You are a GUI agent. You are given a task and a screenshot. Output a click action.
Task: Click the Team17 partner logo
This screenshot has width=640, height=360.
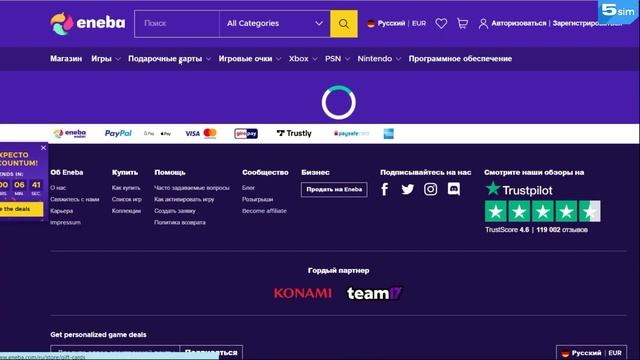point(374,293)
